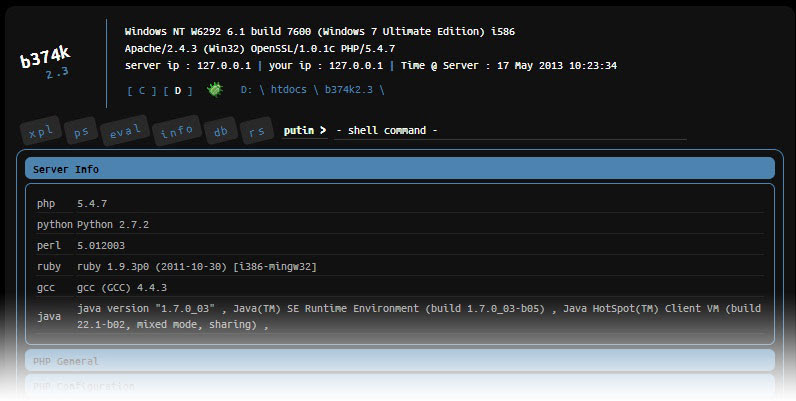Image resolution: width=796 pixels, height=401 pixels.
Task: Open the rs reverse shell tab
Action: pos(256,131)
